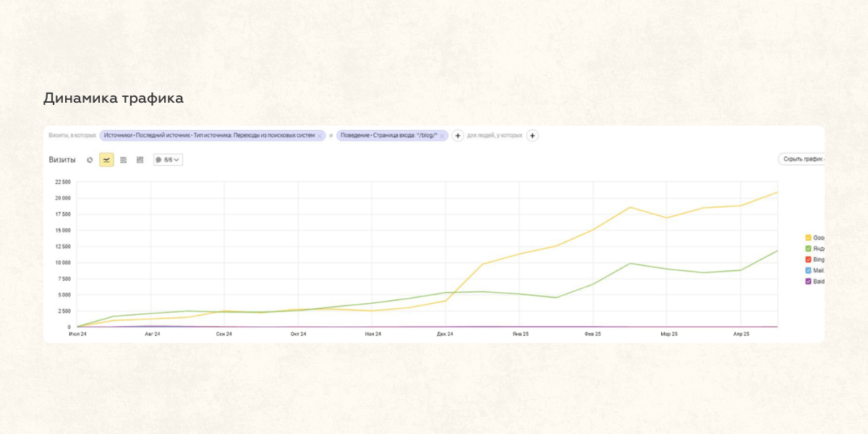Add a 'для людей' condition with plus
Image resolution: width=868 pixels, height=434 pixels.
532,136
